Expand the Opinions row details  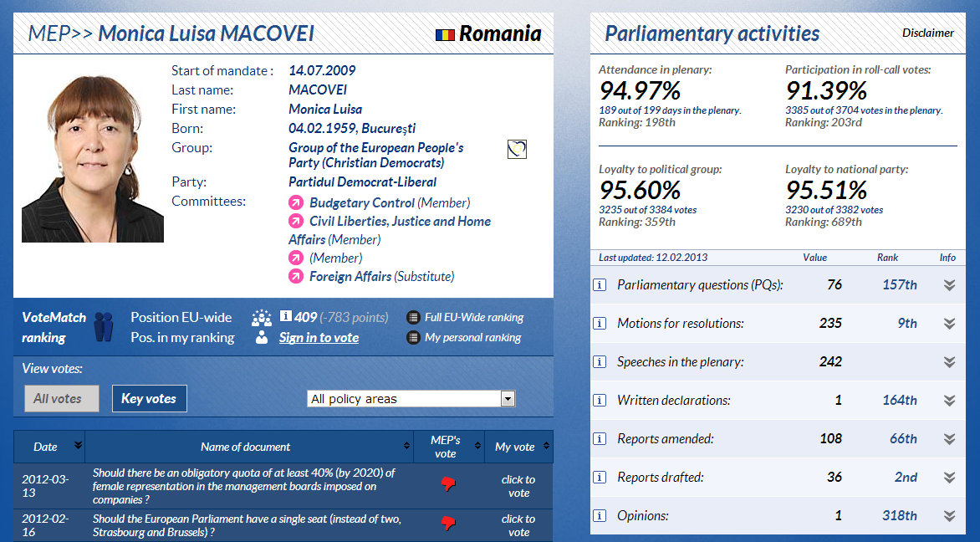click(949, 516)
